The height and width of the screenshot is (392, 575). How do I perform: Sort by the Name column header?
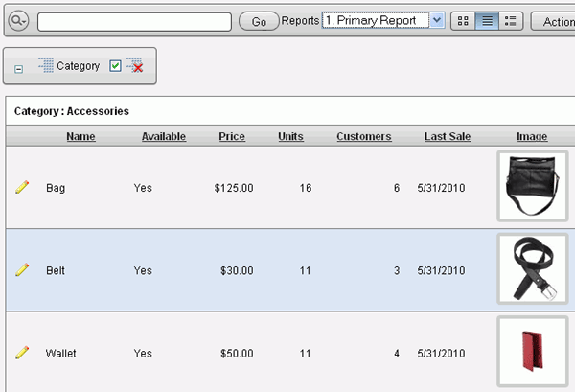coord(80,137)
